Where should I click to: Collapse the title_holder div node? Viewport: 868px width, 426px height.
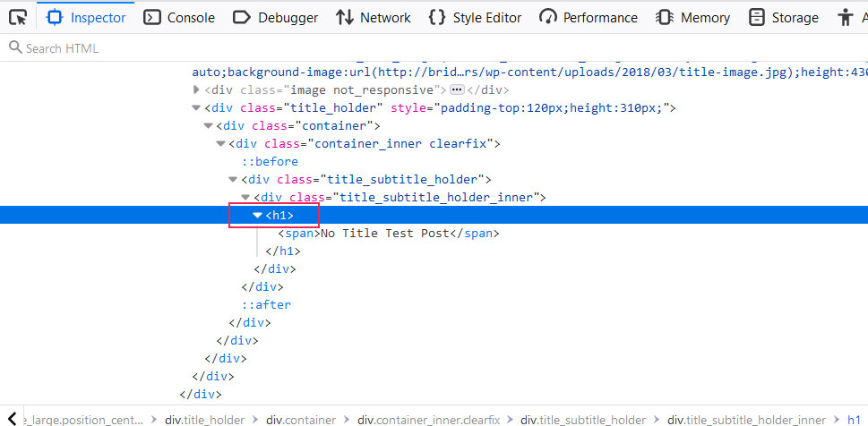pos(197,108)
